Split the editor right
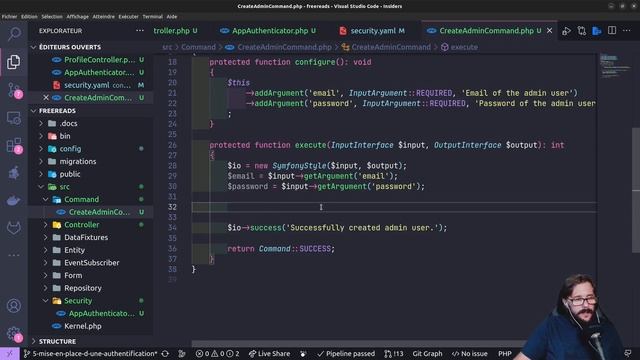This screenshot has width=640, height=360. tap(612, 31)
